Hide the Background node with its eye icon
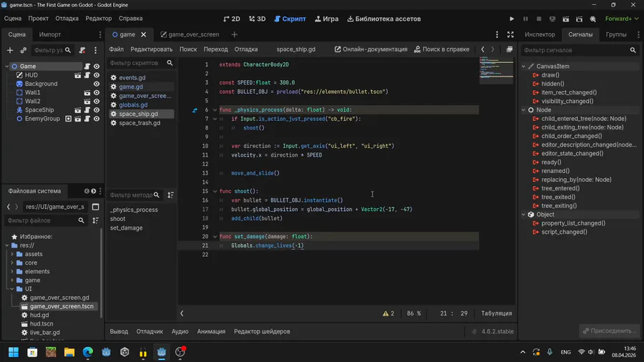Screen dimensions: 644x362 pos(97,84)
